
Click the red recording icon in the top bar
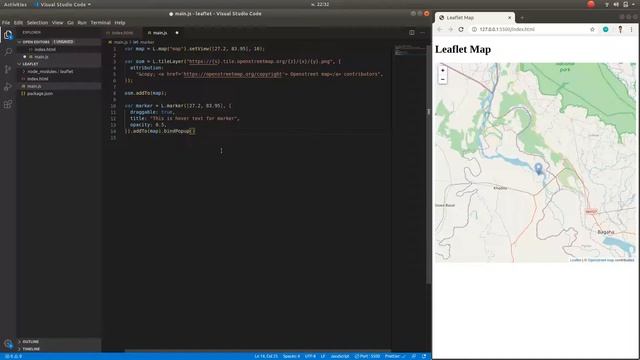pos(591,4)
